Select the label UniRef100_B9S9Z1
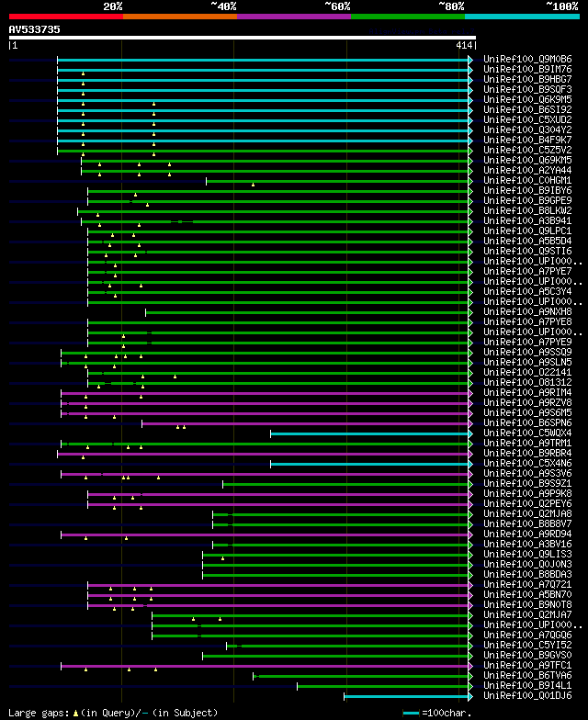This screenshot has width=588, height=720. coord(527,483)
